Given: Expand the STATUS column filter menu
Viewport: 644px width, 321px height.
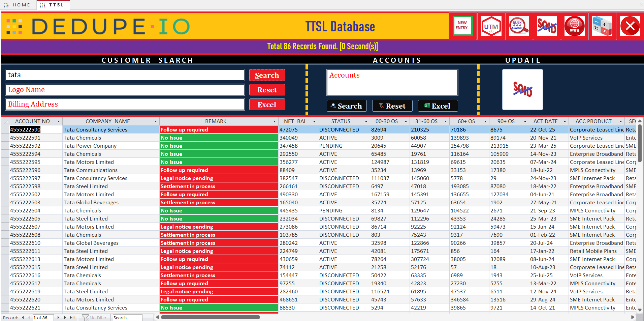Looking at the screenshot, I should 366,121.
